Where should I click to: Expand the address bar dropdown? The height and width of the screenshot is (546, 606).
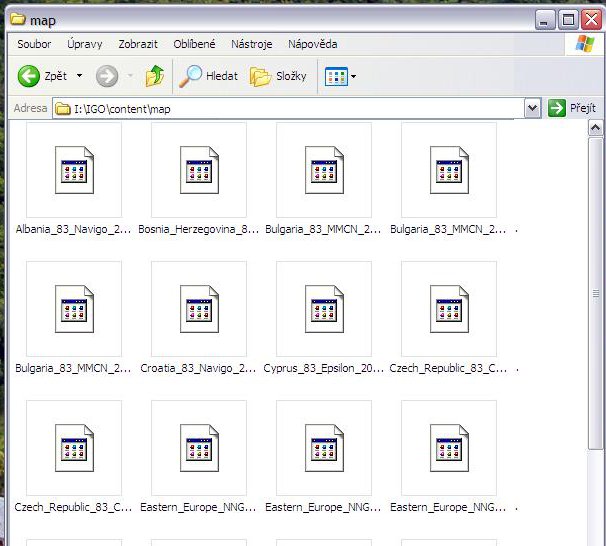(533, 108)
